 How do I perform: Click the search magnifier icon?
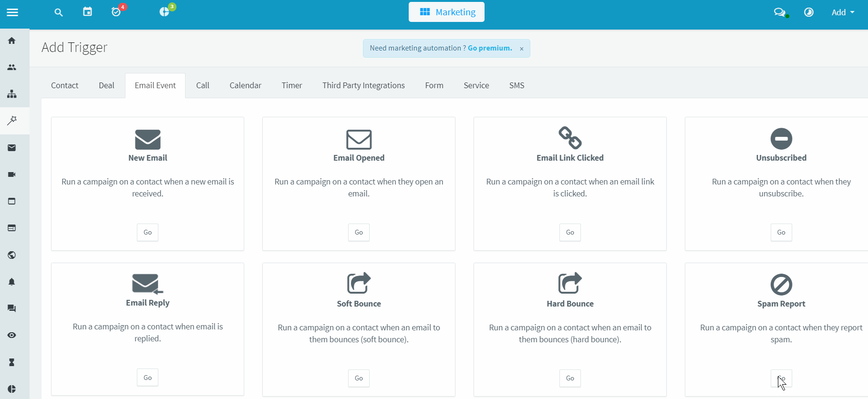(59, 12)
